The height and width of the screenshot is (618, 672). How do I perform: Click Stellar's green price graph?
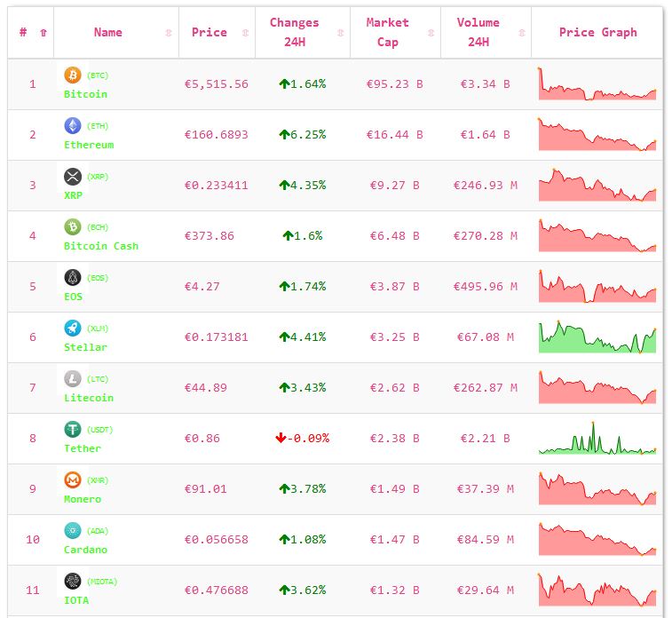click(597, 337)
